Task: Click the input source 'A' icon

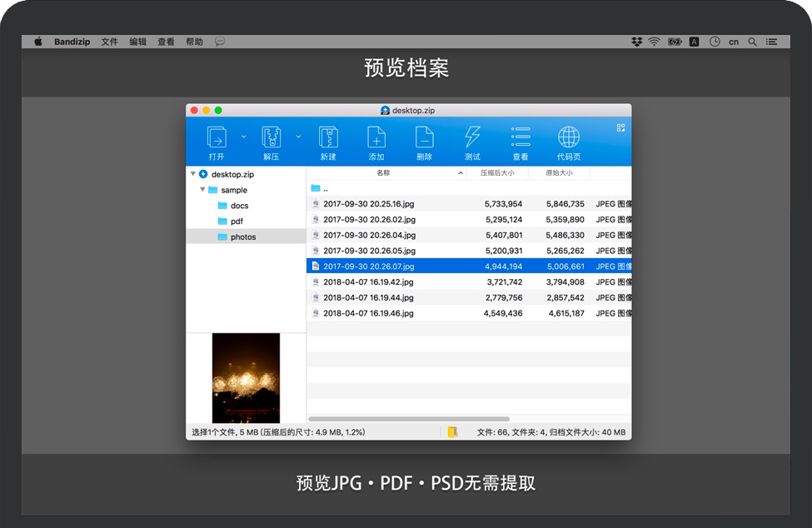Action: click(695, 42)
